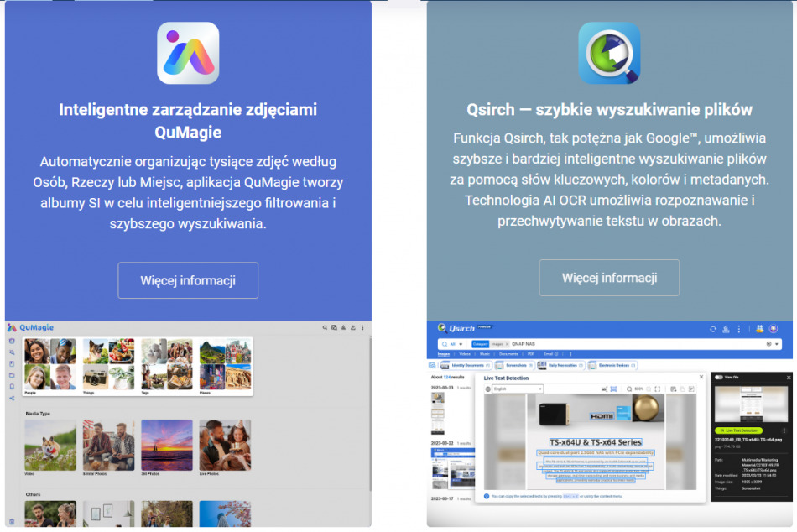
Task: Click the upload icon in QuMagie toolbar
Action: [x=353, y=327]
